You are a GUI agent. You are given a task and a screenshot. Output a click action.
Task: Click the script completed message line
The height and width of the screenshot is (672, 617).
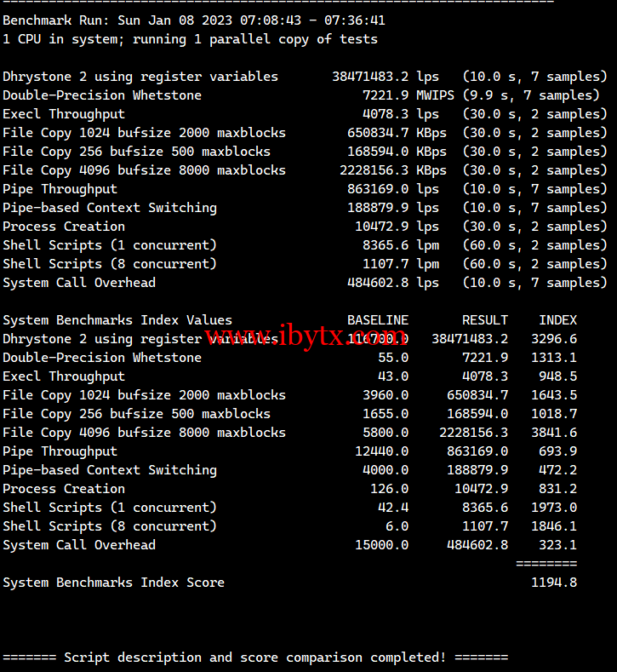click(x=255, y=658)
